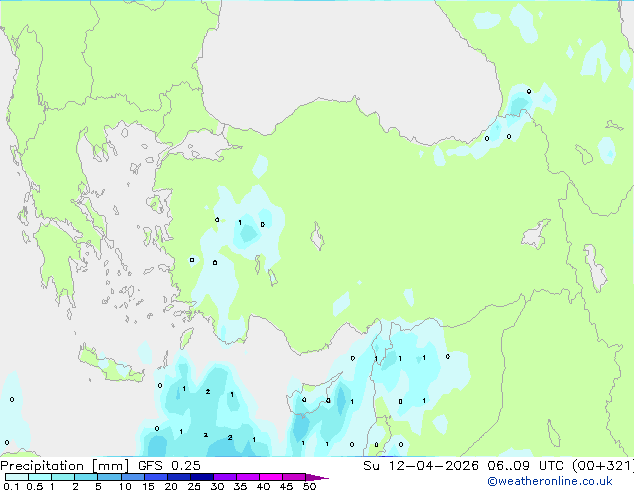The image size is (634, 490).
Task: Open the weatheronline.co.uk copyright link
Action: tap(550, 481)
